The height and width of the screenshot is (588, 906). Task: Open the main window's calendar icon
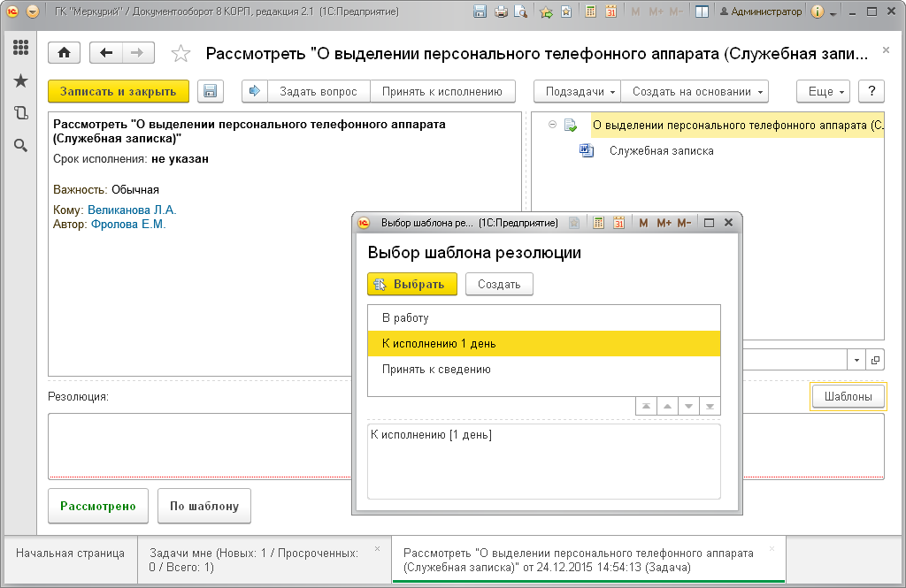point(610,11)
